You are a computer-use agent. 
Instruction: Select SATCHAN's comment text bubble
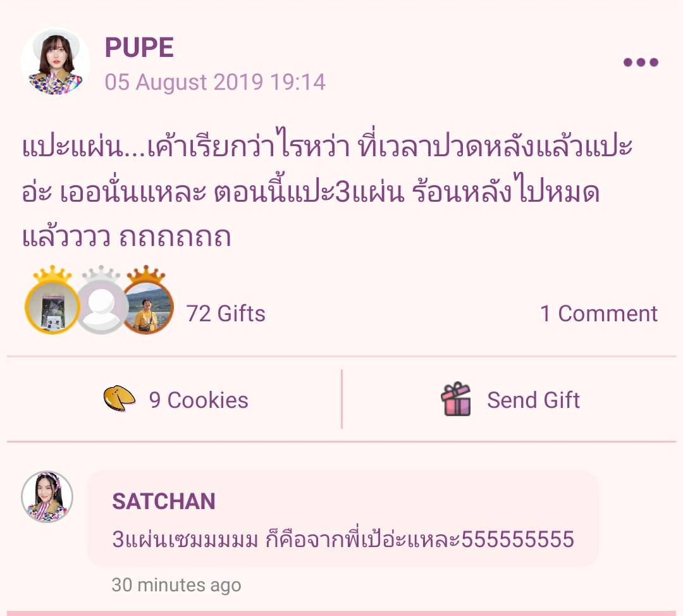[343, 519]
